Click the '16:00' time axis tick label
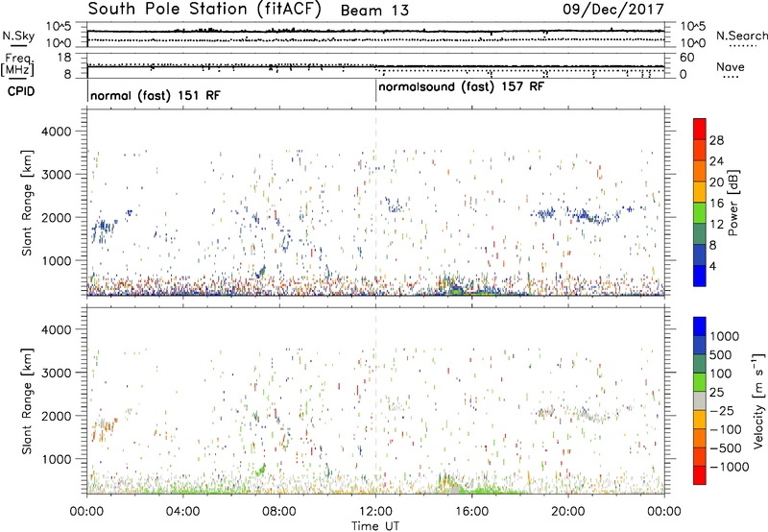768x532 pixels. [x=471, y=512]
